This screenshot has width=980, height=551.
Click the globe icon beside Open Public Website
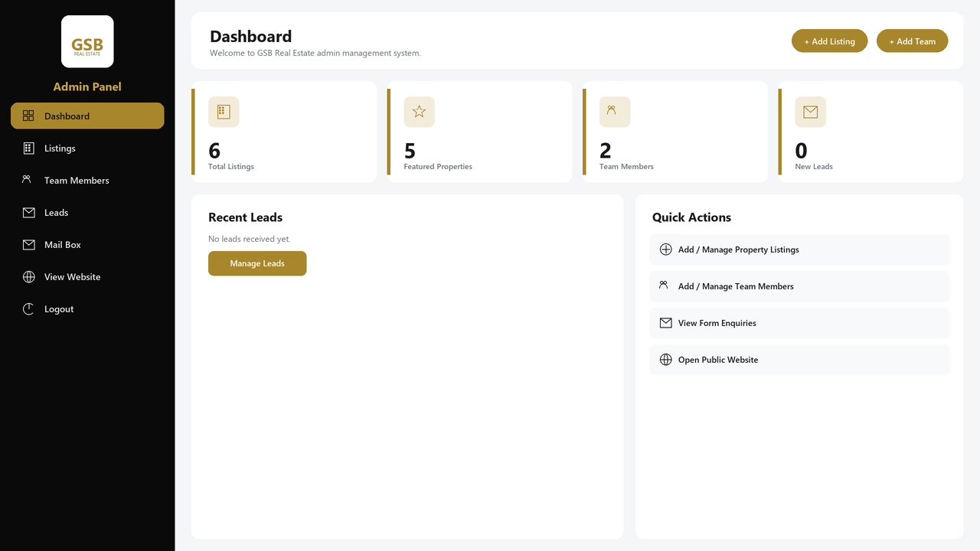coord(666,360)
